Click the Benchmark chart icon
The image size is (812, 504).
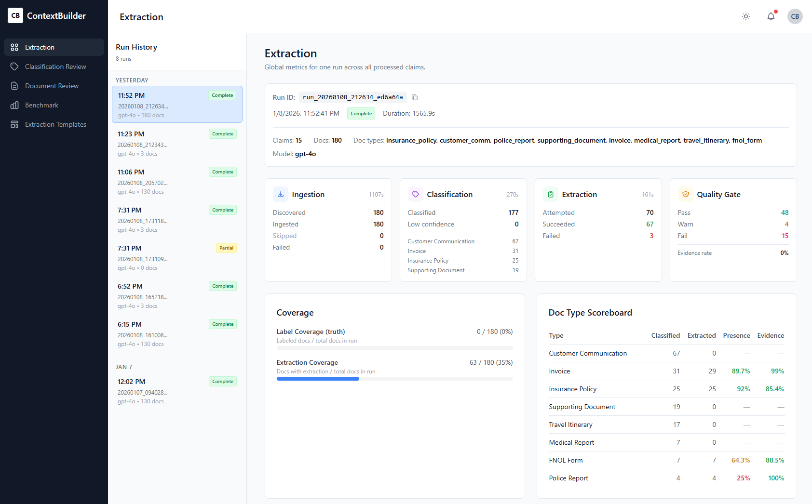[15, 105]
